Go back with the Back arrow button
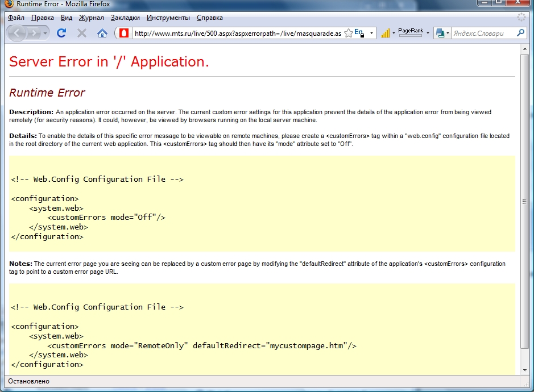The width and height of the screenshot is (534, 392). pyautogui.click(x=16, y=34)
